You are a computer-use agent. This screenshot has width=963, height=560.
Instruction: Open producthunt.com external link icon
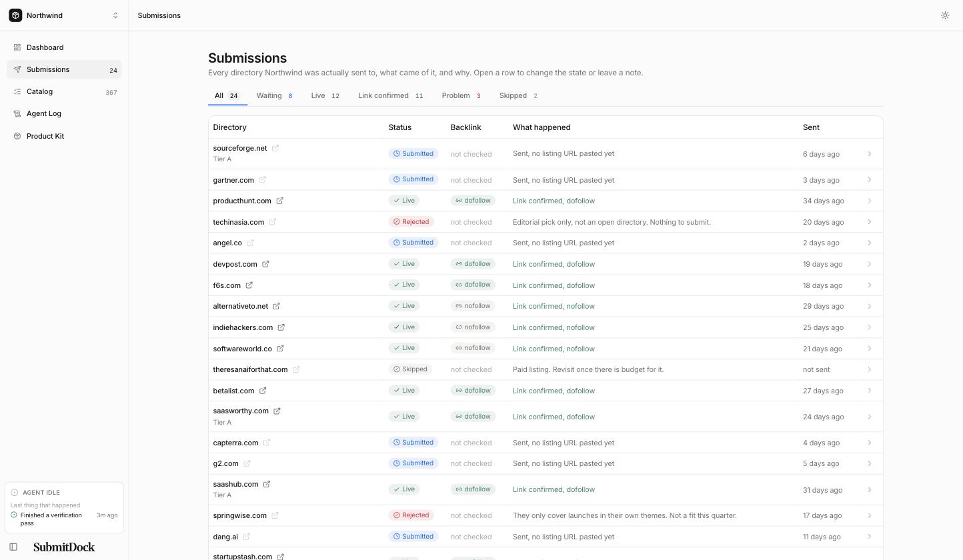280,201
